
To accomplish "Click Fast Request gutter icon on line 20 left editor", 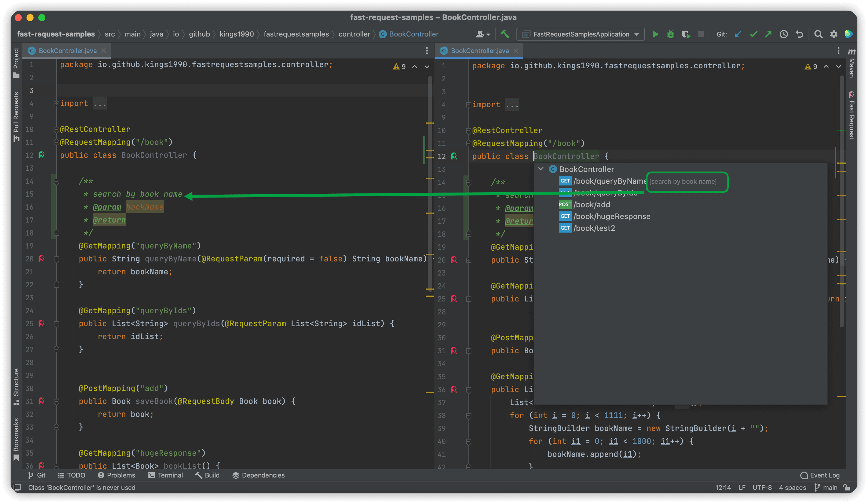I will [x=42, y=258].
